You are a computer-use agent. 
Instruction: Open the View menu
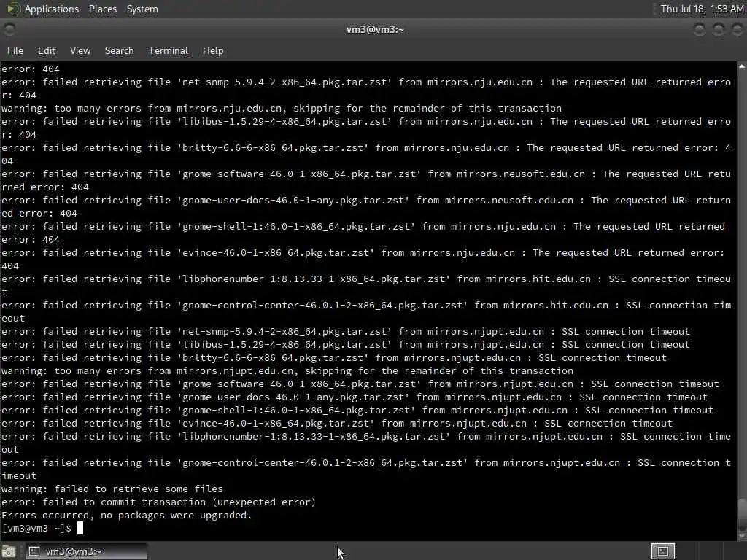(80, 50)
